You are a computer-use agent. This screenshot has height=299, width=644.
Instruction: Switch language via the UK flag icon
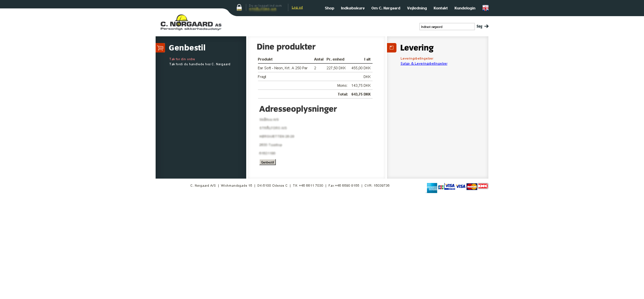coord(485,8)
